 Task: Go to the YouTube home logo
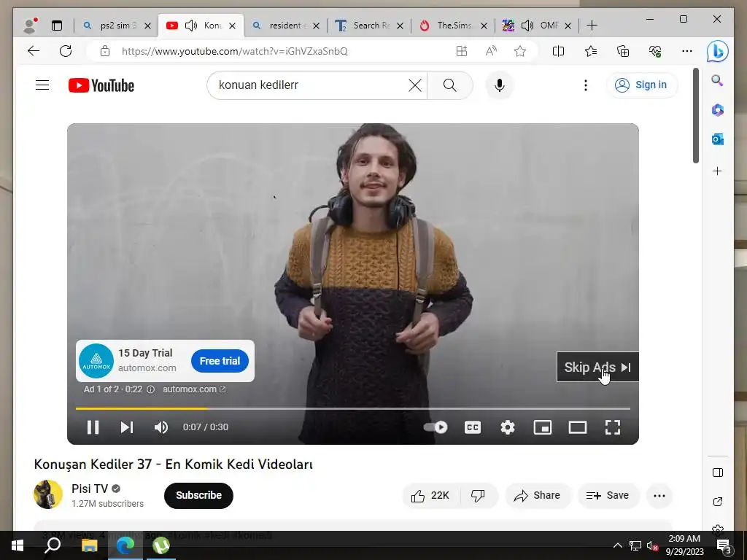coord(101,85)
